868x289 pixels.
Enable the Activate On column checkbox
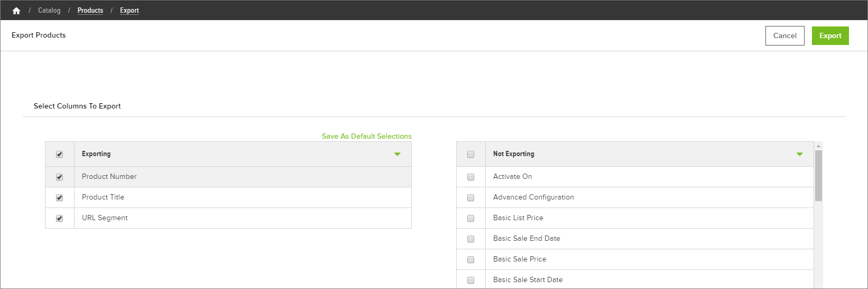click(x=470, y=177)
